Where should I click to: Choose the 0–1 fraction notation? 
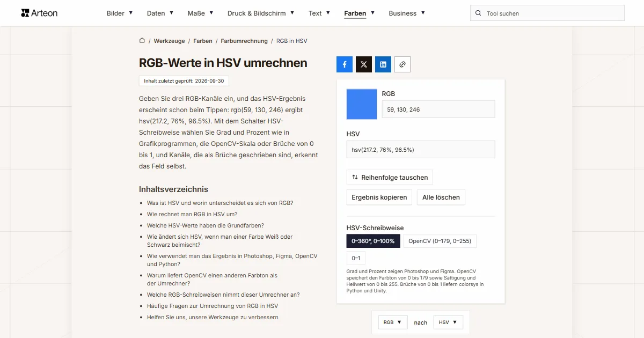pyautogui.click(x=356, y=258)
